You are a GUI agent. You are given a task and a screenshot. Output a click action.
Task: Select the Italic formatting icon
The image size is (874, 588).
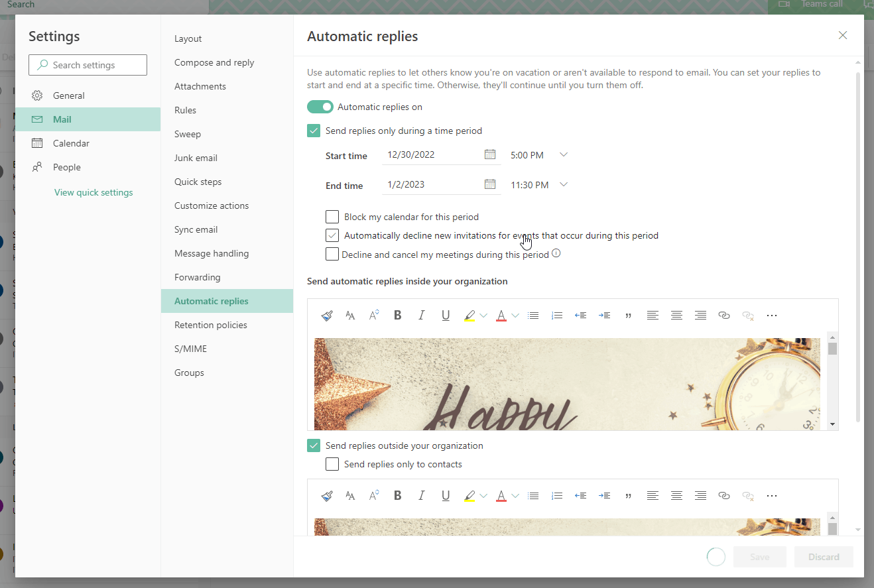(421, 315)
